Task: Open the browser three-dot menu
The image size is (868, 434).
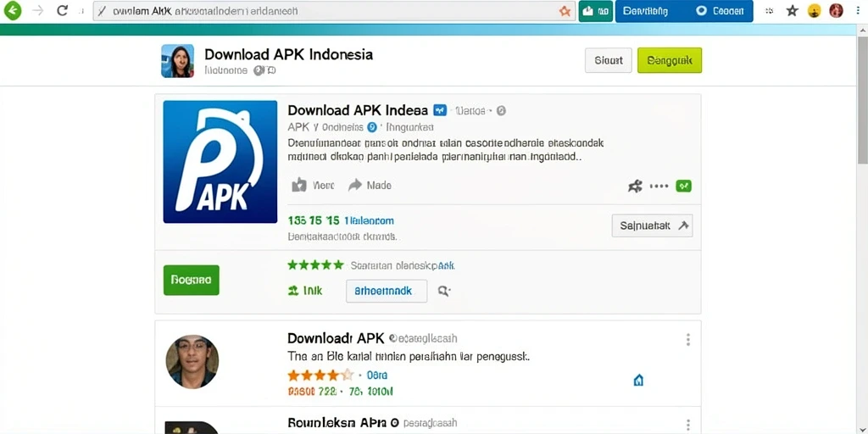Action: pyautogui.click(x=858, y=10)
